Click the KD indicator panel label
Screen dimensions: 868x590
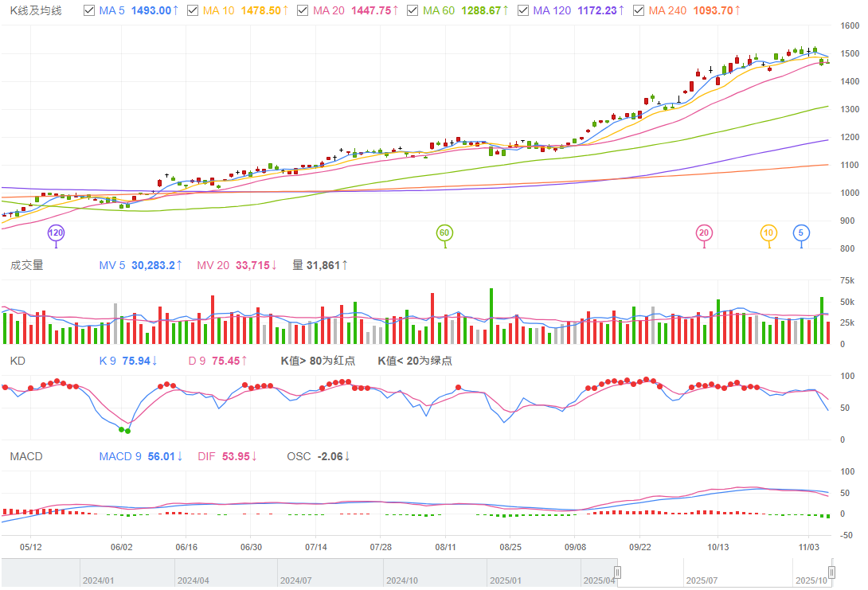(18, 361)
